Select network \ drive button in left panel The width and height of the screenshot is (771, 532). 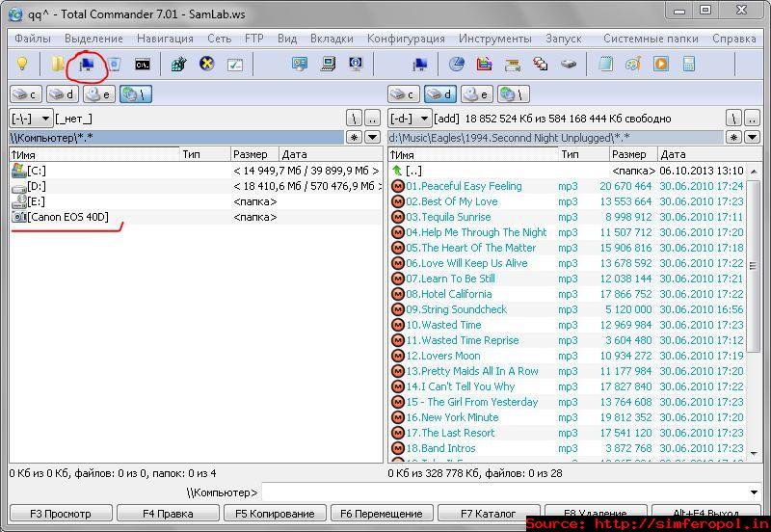click(136, 93)
